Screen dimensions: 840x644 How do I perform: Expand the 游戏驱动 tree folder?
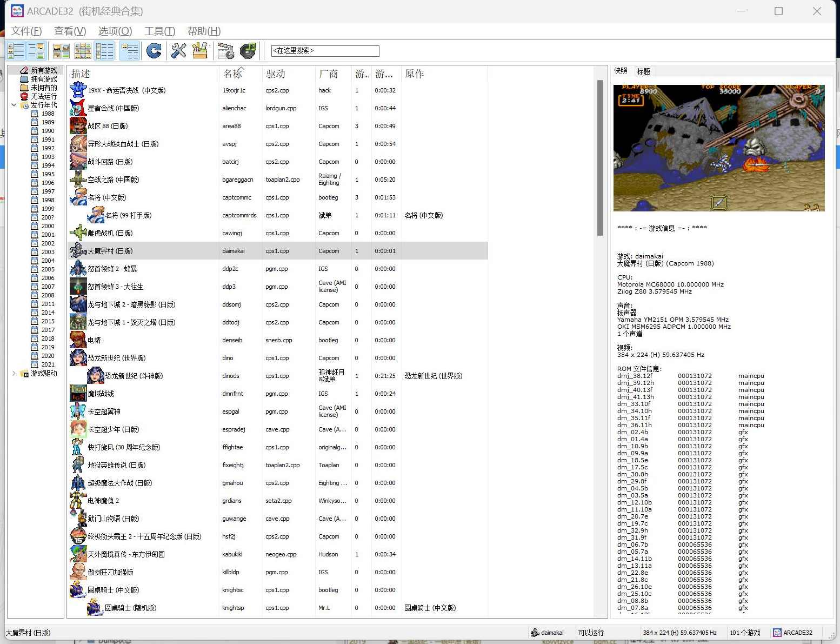[x=14, y=373]
